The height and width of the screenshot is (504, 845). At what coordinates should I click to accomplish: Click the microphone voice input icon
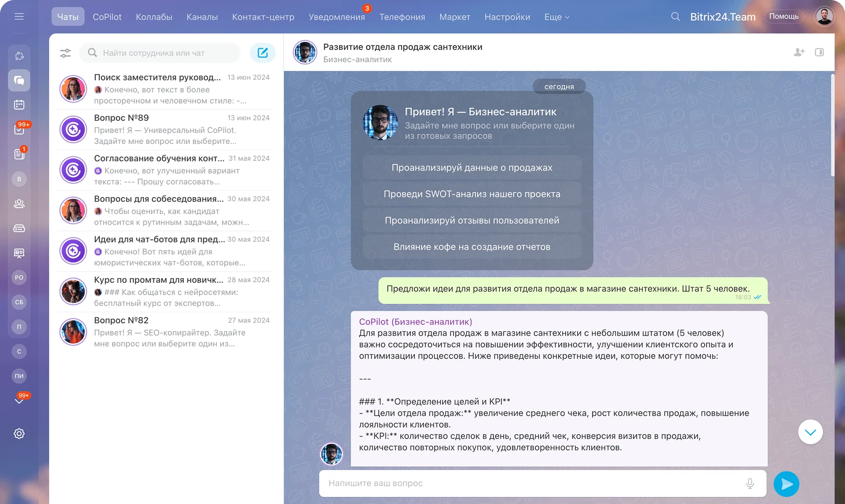click(750, 483)
